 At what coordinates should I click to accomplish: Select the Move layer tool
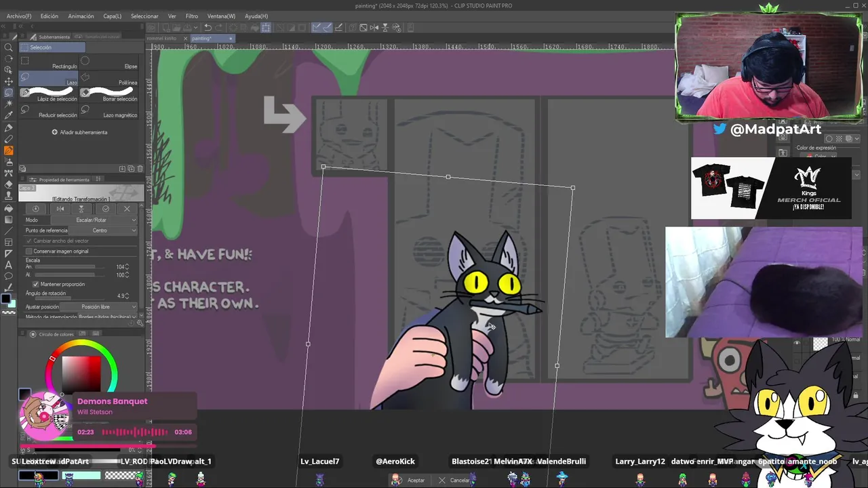8,81
